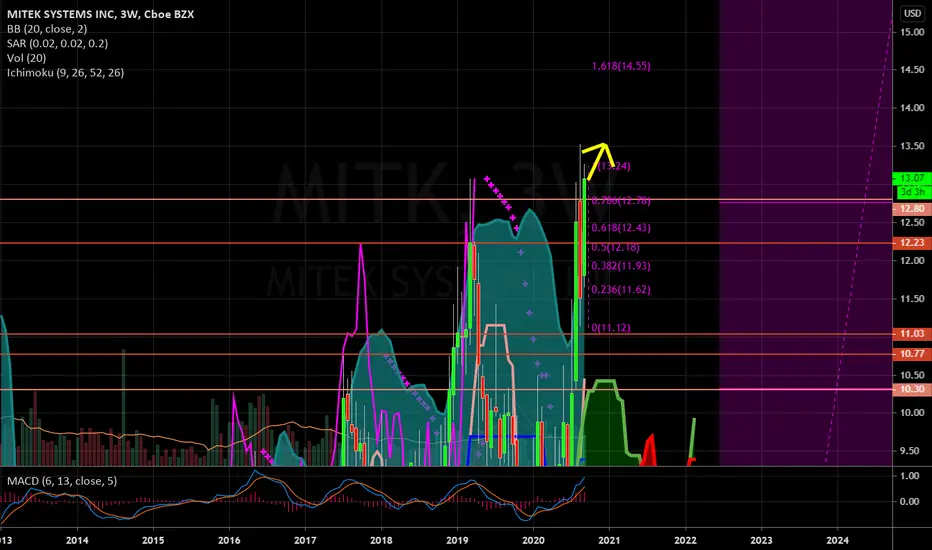Click the 2018 year on time axis
Screen dimensions: 932x550
tap(381, 540)
